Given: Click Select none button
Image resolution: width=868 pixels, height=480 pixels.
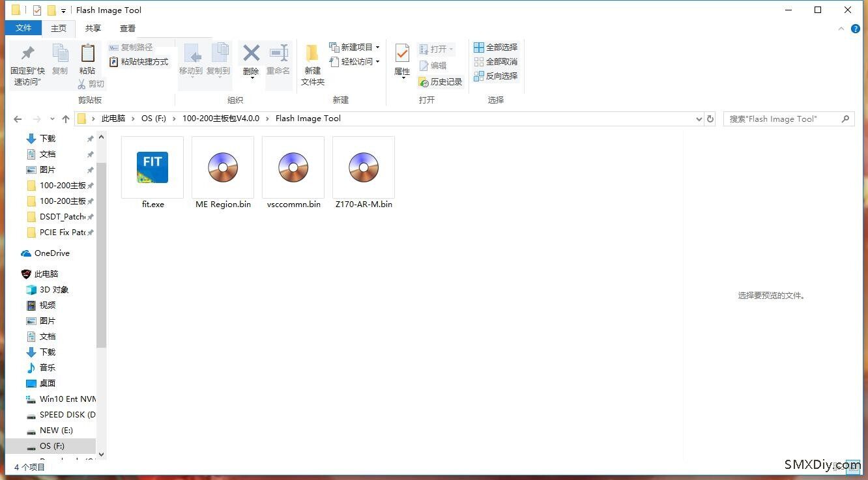Looking at the screenshot, I should coord(495,62).
